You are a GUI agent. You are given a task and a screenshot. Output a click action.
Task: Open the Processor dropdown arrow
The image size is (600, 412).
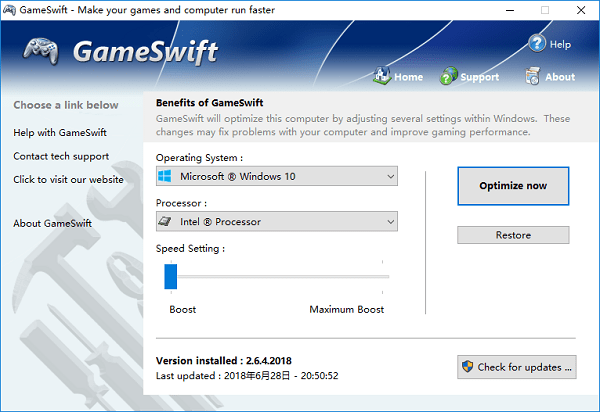coord(388,221)
